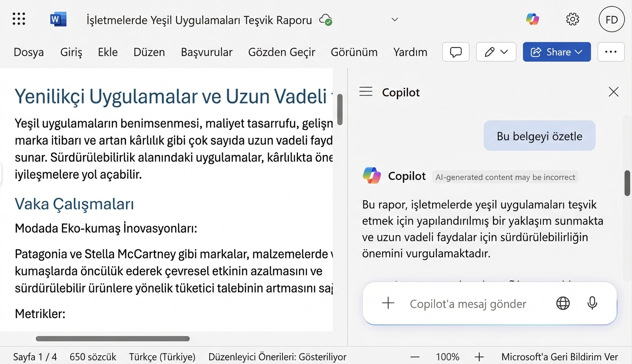Open Copilot from the header icon
Viewport: 632px width, 364px height.
(533, 19)
